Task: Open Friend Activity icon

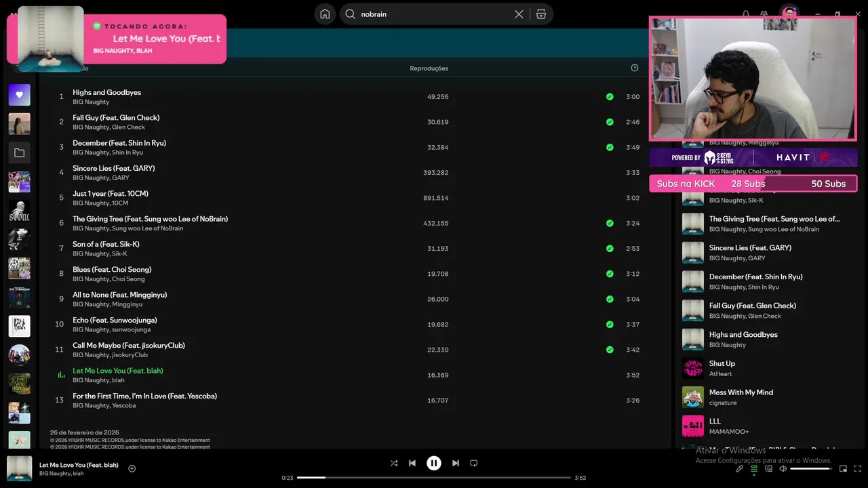Action: tap(764, 14)
